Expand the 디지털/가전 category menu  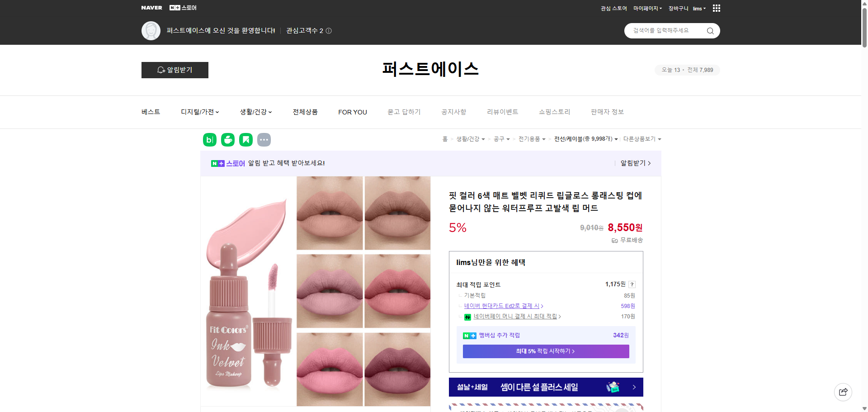tap(199, 112)
